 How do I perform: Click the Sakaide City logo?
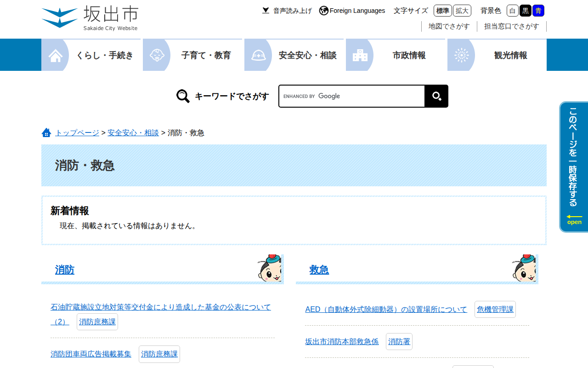pos(90,18)
